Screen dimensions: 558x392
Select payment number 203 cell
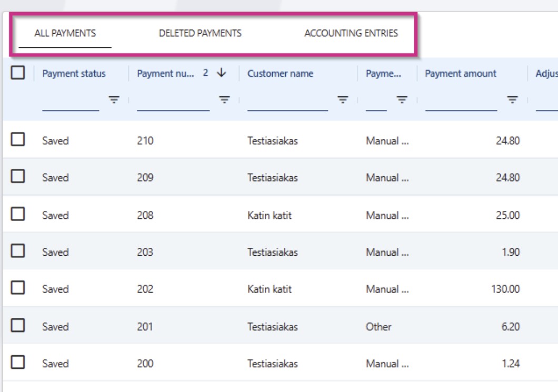pos(145,252)
